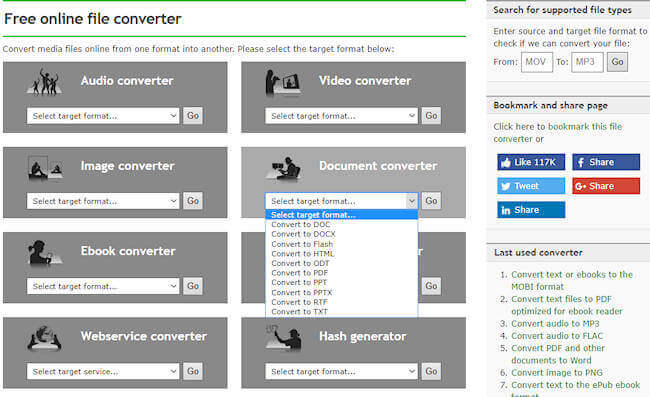650x397 pixels.
Task: Open Hash generator target format dropdown
Action: click(341, 372)
